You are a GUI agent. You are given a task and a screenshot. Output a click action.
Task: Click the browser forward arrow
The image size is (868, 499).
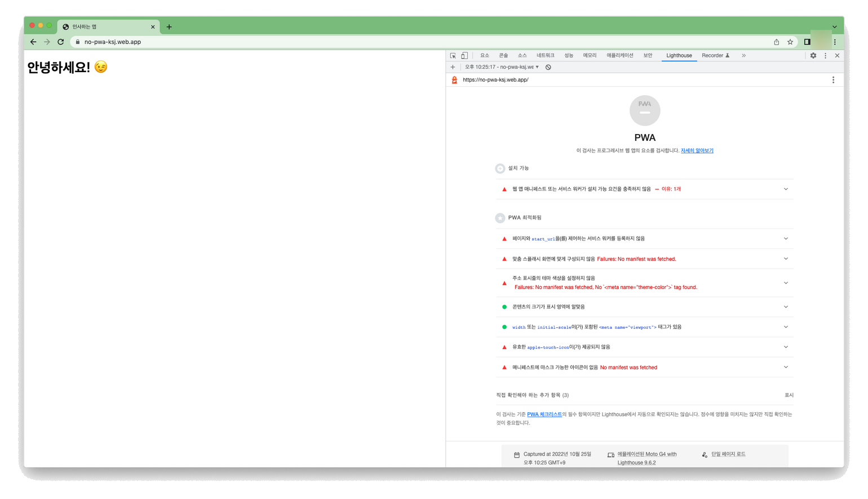[x=47, y=42]
